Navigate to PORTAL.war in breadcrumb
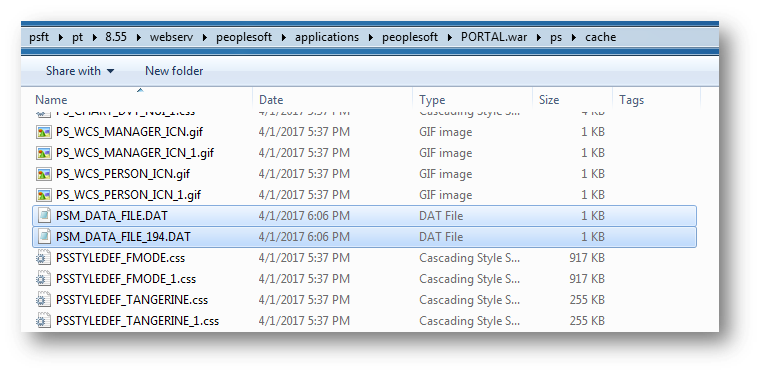 point(494,37)
